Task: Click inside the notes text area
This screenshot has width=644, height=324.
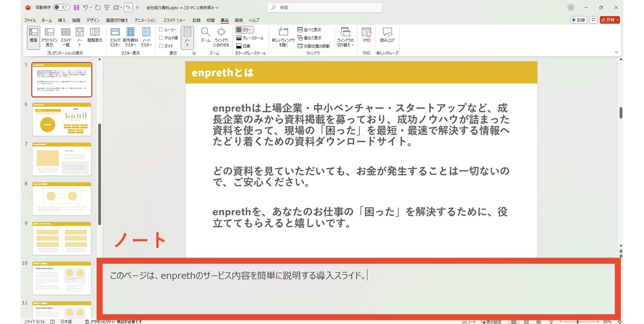Action: [359, 289]
